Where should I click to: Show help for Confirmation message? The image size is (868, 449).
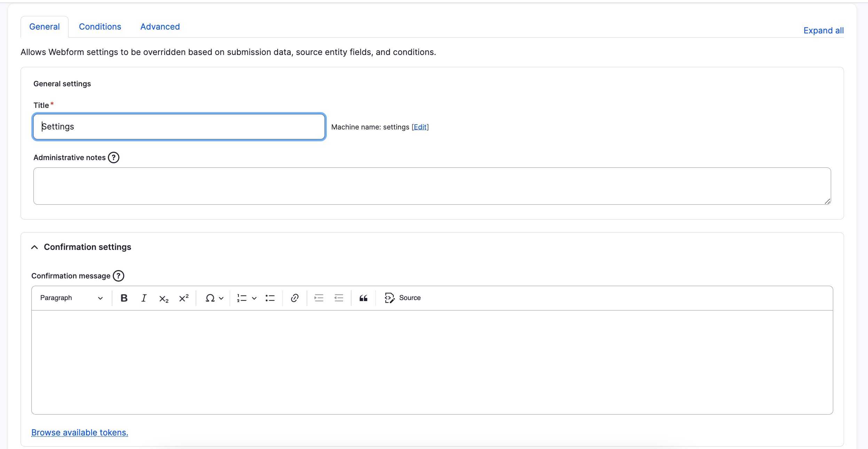pos(118,276)
